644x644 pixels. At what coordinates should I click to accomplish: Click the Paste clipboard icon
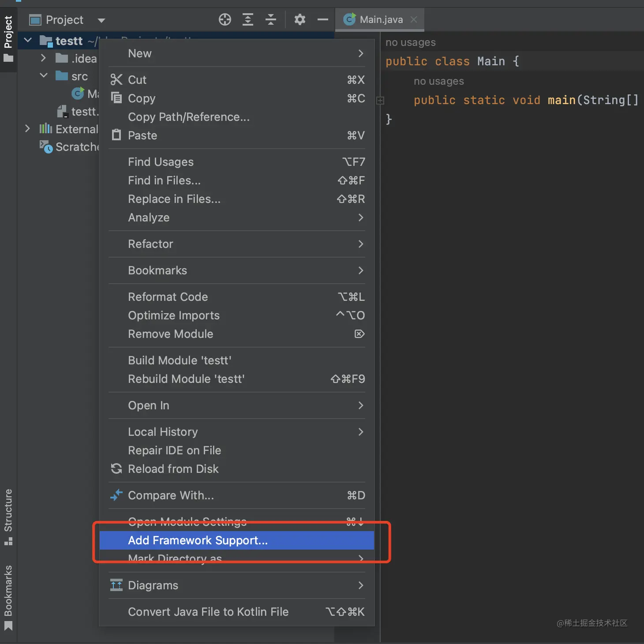click(116, 135)
